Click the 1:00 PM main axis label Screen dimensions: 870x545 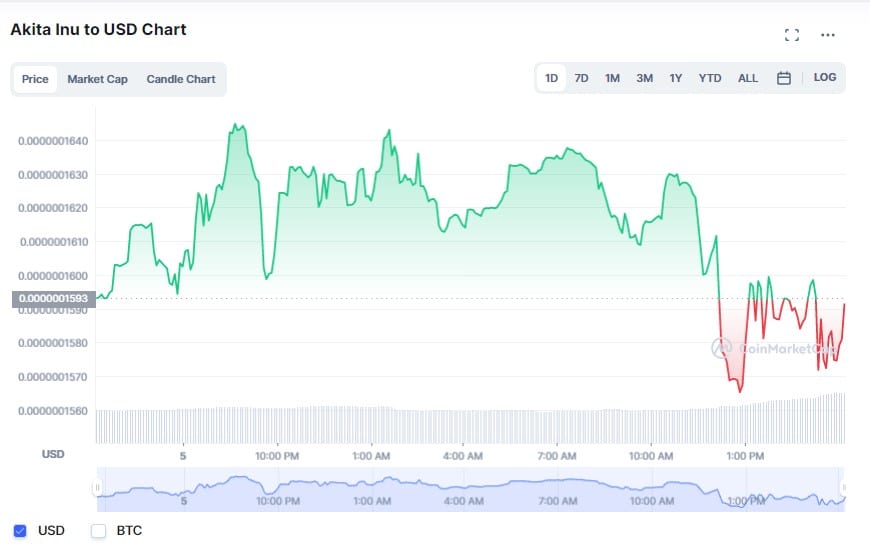745,456
